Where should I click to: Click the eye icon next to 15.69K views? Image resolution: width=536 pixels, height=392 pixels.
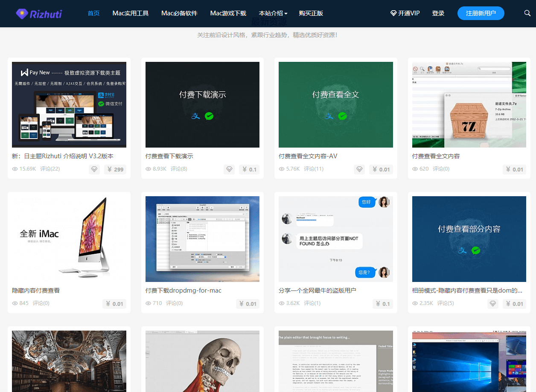tap(15, 169)
